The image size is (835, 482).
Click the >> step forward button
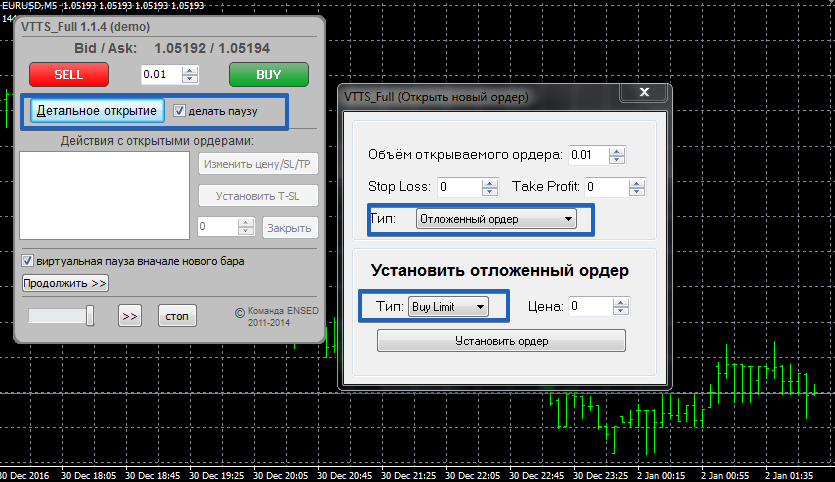[x=129, y=316]
